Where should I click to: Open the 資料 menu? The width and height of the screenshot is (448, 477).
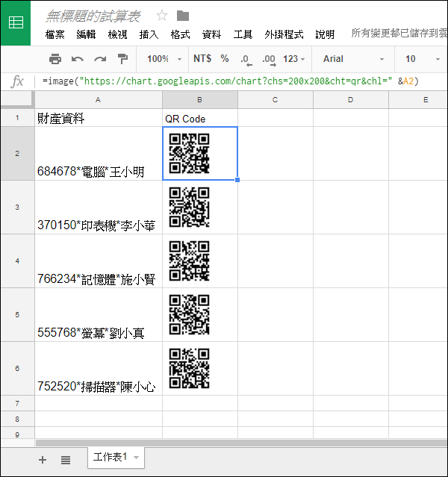click(211, 34)
